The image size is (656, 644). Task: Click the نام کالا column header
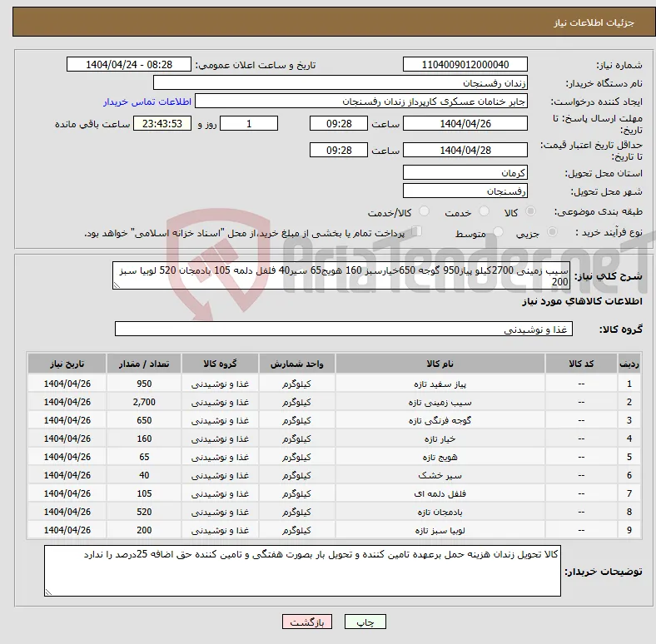pyautogui.click(x=440, y=364)
